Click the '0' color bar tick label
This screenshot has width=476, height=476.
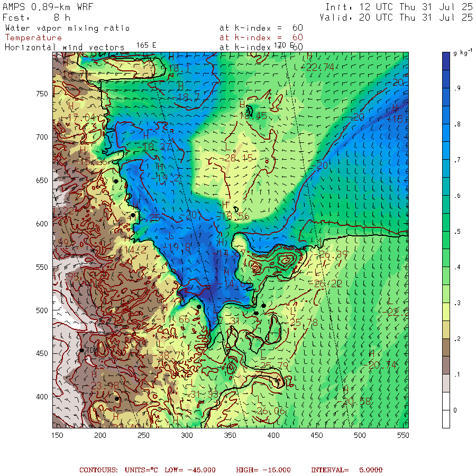[x=455, y=410]
